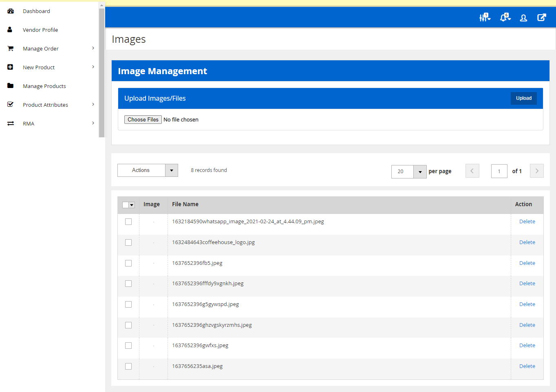Click the Dashboard gauge icon in sidebar
556x392 pixels.
pyautogui.click(x=11, y=11)
